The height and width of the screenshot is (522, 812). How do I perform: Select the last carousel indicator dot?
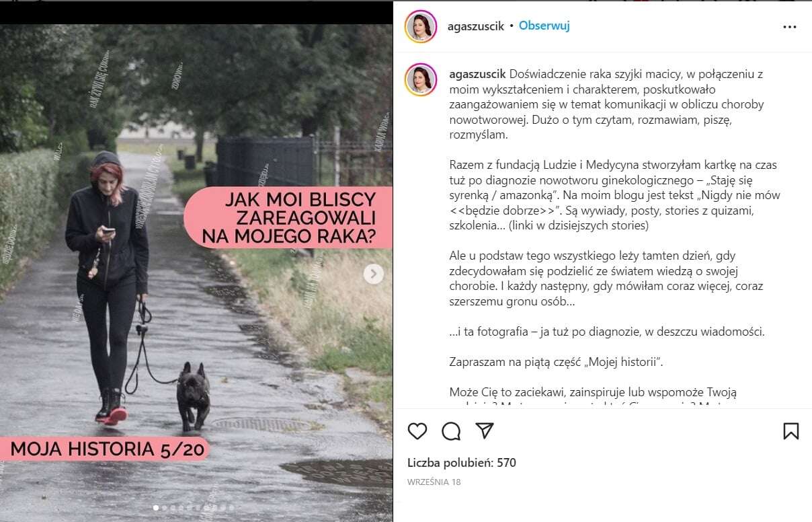232,508
